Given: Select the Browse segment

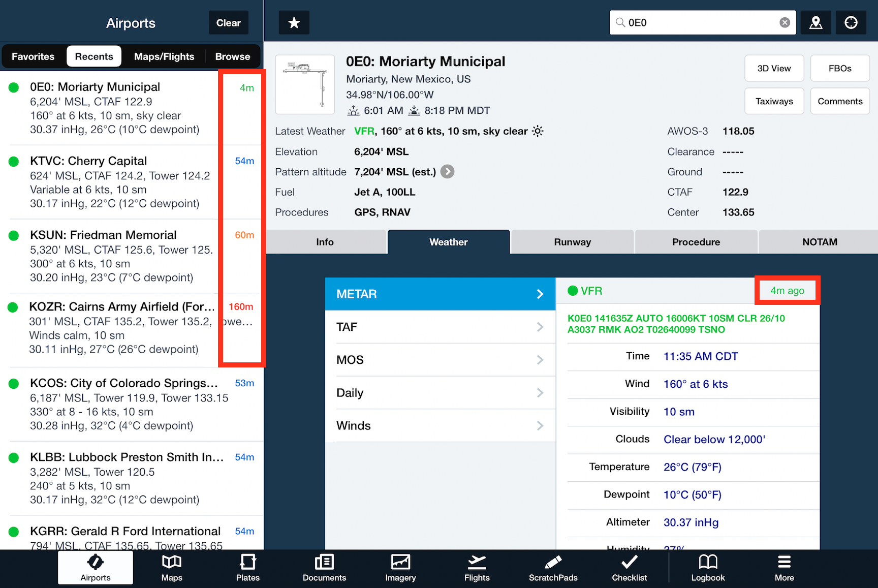Looking at the screenshot, I should pos(232,56).
